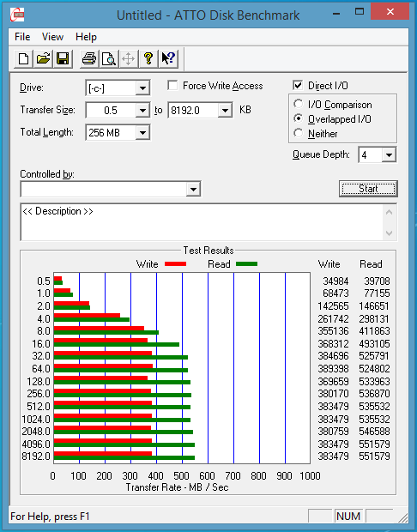Image resolution: width=417 pixels, height=532 pixels.
Task: Click read value 39708
Action: [377, 281]
